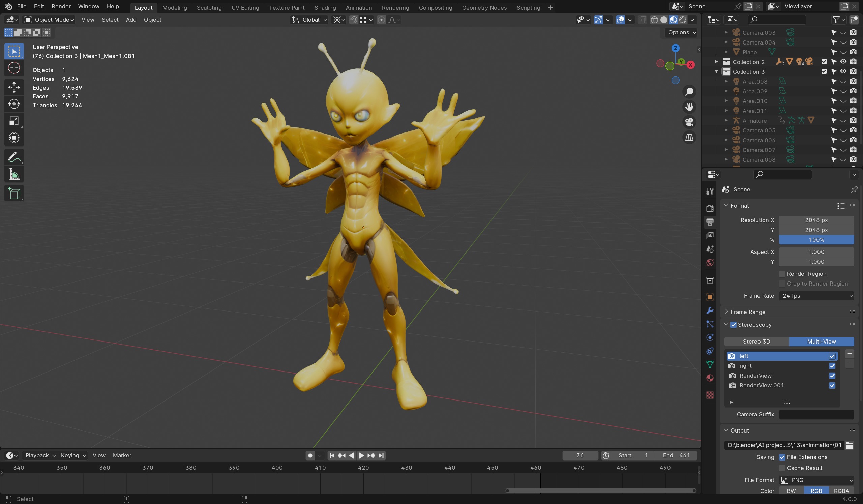Image resolution: width=863 pixels, height=504 pixels.
Task: Open the Render menu
Action: [x=61, y=6]
